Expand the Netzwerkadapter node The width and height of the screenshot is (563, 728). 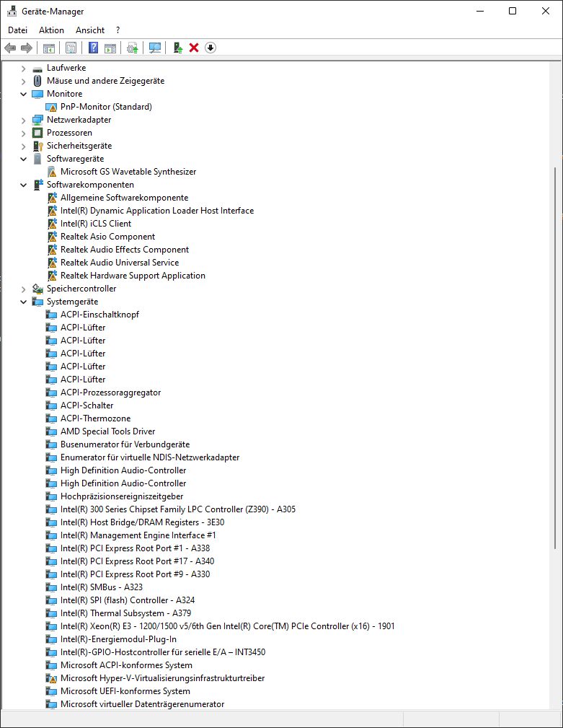click(x=23, y=120)
